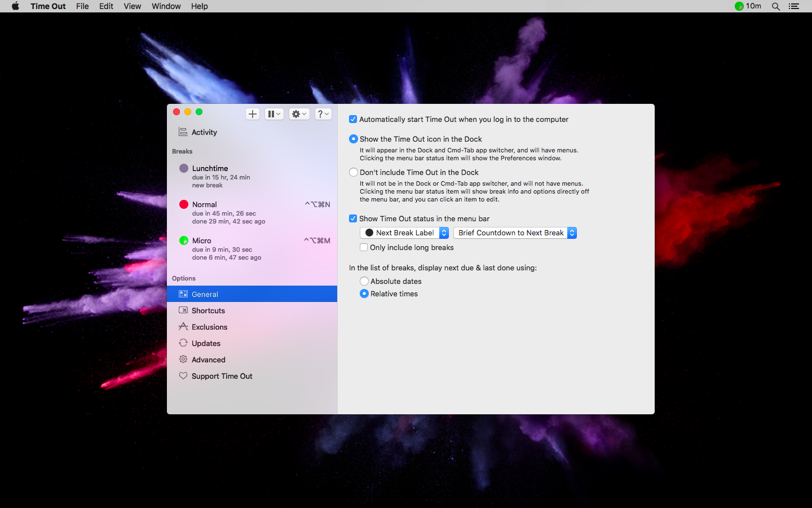The height and width of the screenshot is (508, 812).
Task: Click 'due in 45 min, 26 sec' text
Action: (224, 213)
